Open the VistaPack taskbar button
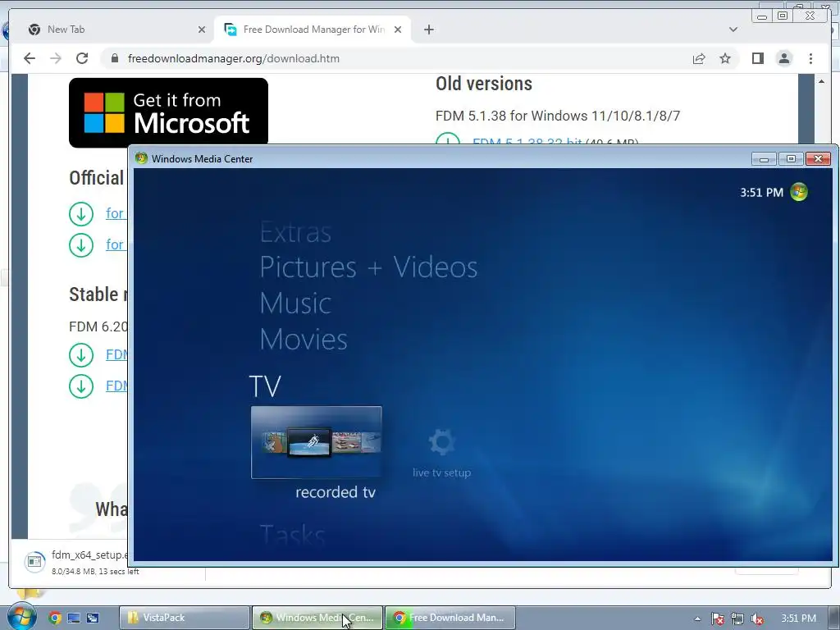The image size is (840, 630). pos(185,618)
